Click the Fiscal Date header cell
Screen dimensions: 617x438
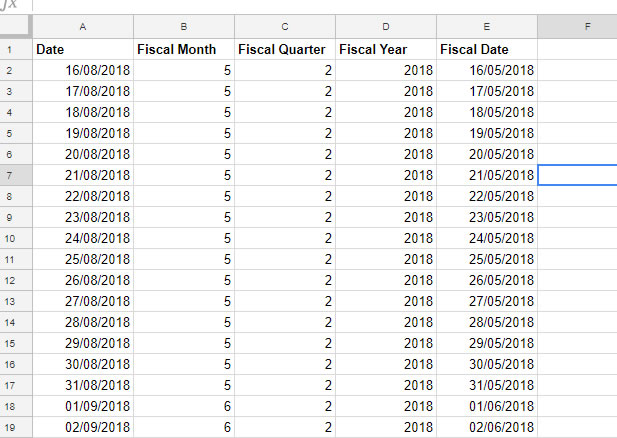point(487,49)
